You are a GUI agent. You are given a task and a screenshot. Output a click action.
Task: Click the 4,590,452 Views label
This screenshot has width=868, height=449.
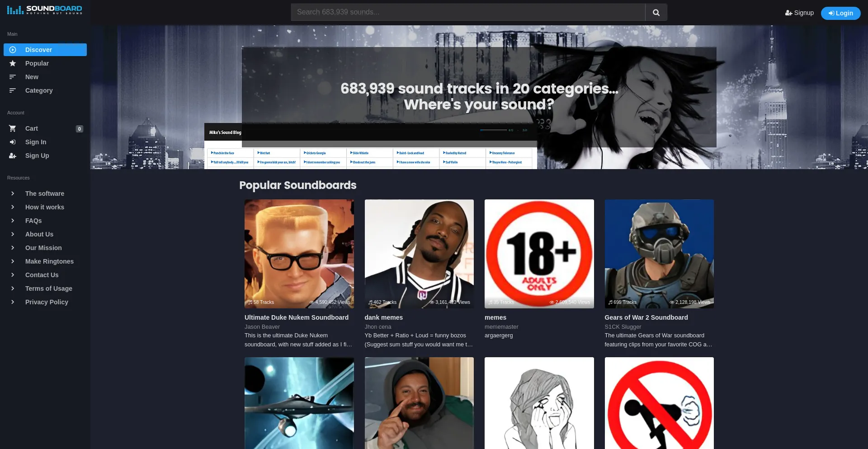(x=330, y=302)
